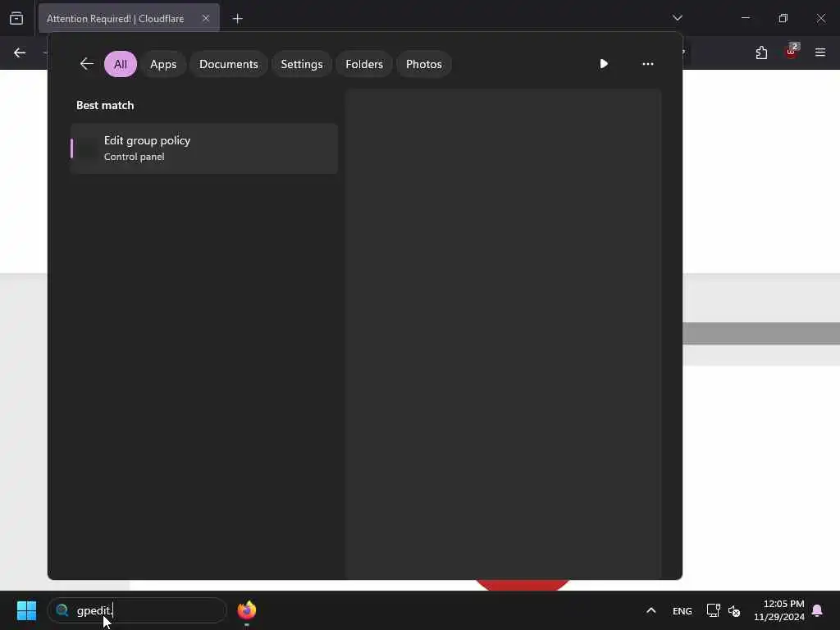
Task: Open the Firefox hamburger application menu
Action: pos(820,52)
